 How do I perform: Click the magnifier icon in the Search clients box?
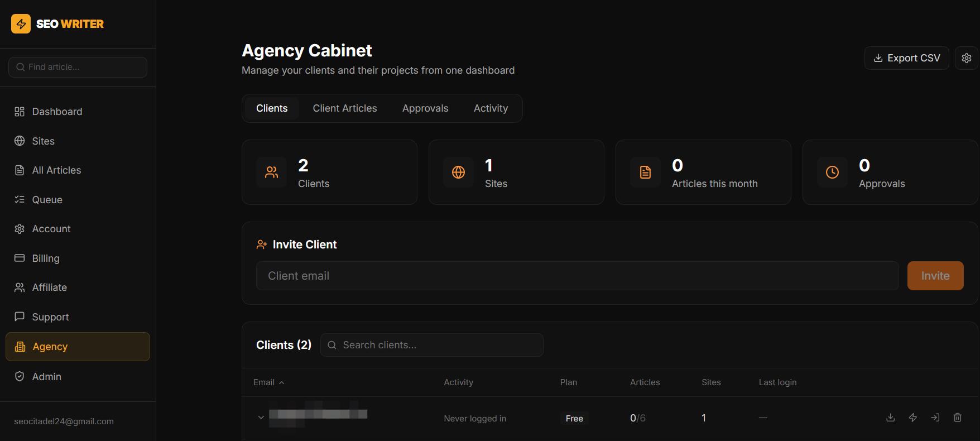tap(332, 345)
